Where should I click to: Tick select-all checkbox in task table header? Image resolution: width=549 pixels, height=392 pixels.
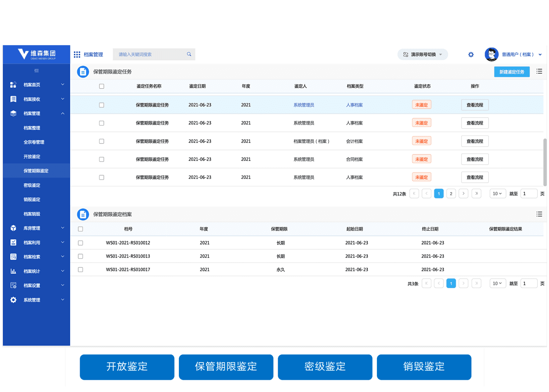102,86
